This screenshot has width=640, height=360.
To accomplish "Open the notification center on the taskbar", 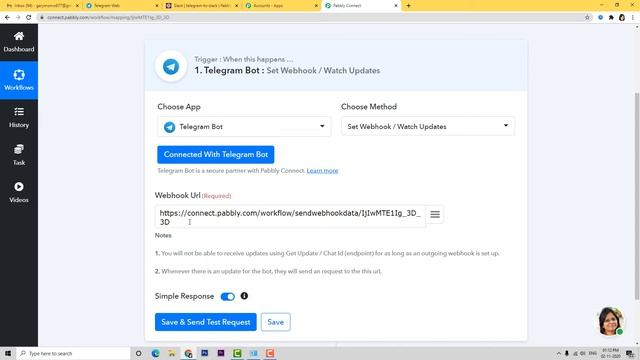I will coord(630,353).
